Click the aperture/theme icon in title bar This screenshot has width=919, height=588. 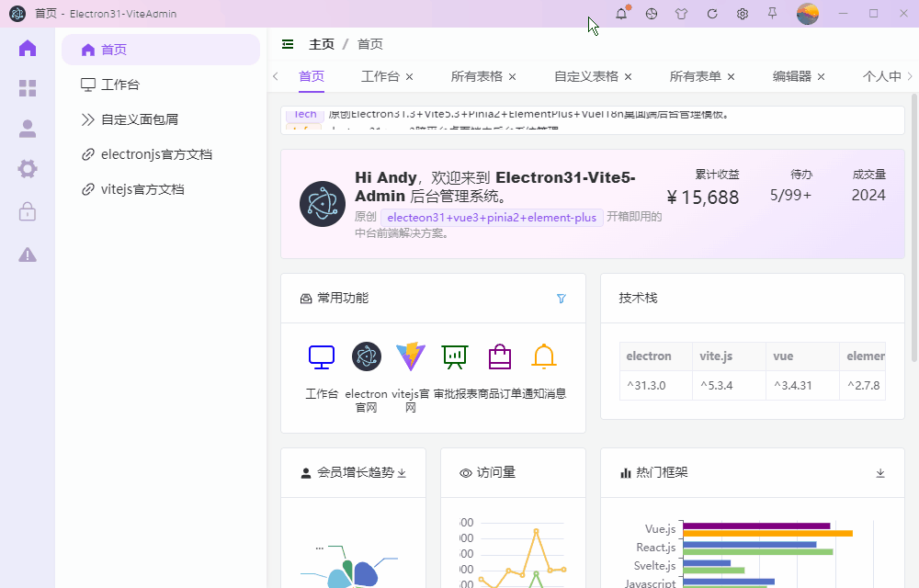tap(652, 14)
